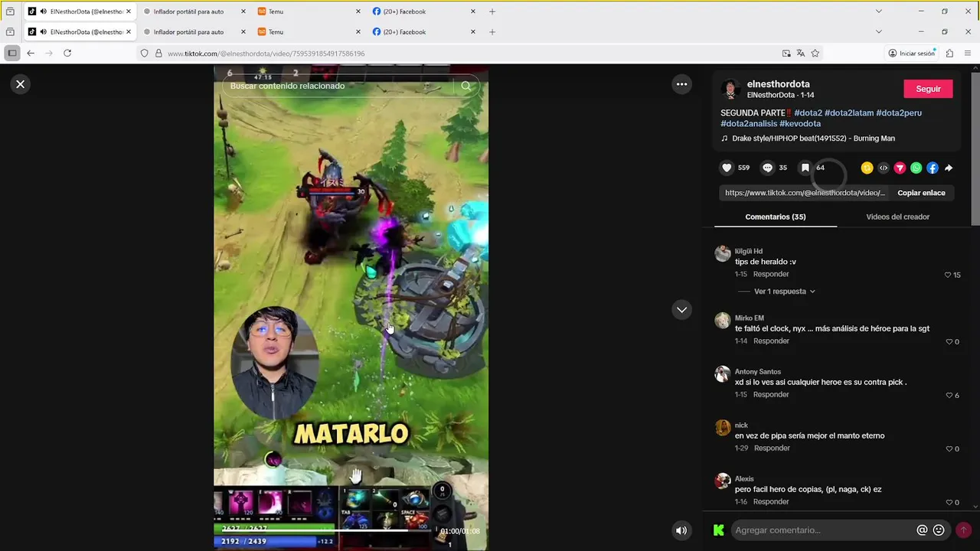Open the #dota2latam hashtag
The height and width of the screenshot is (551, 980).
click(849, 112)
